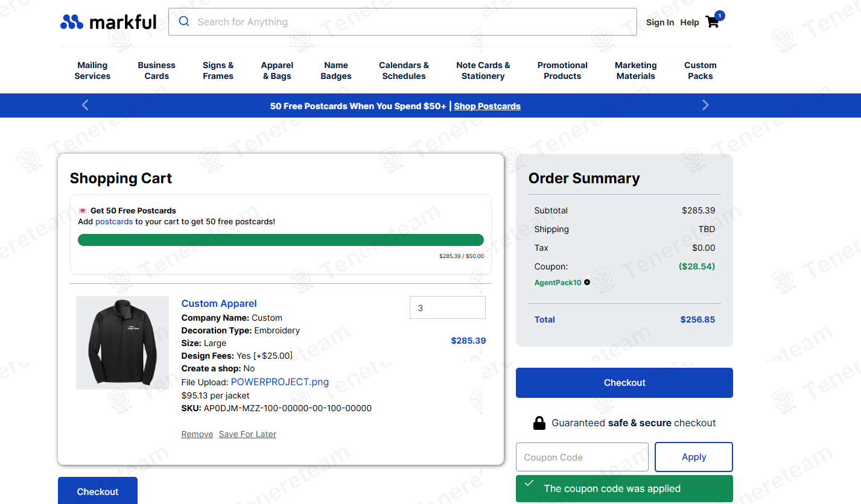The image size is (861, 504).
Task: Click the $95.13 per jacket price text
Action: pos(215,395)
